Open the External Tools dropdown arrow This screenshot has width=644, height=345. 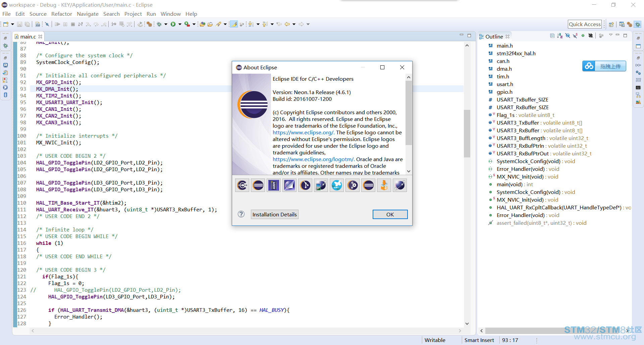(x=194, y=24)
